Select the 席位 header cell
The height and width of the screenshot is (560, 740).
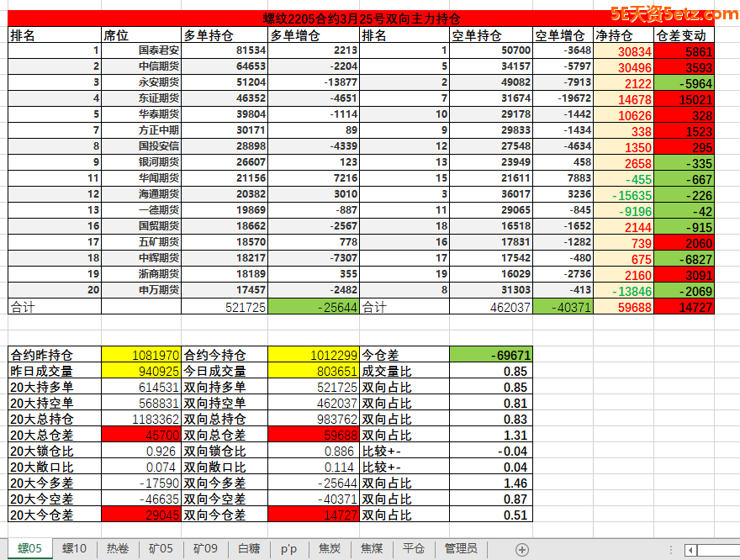click(x=141, y=35)
